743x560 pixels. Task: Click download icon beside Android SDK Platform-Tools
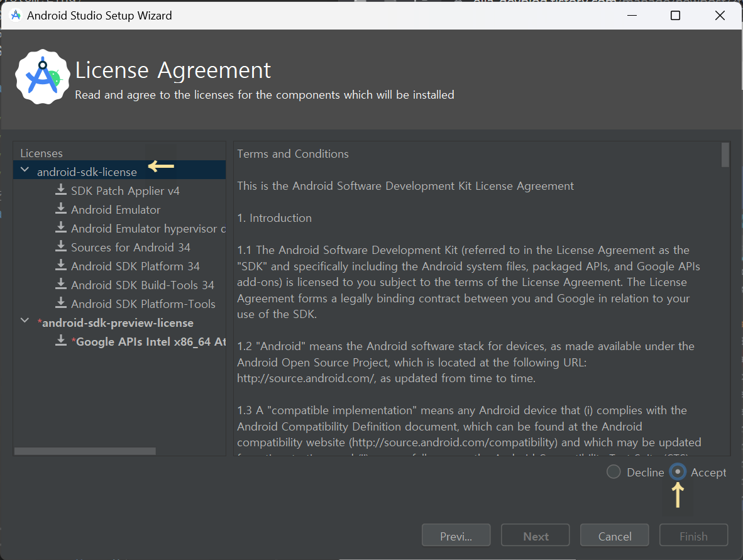60,303
